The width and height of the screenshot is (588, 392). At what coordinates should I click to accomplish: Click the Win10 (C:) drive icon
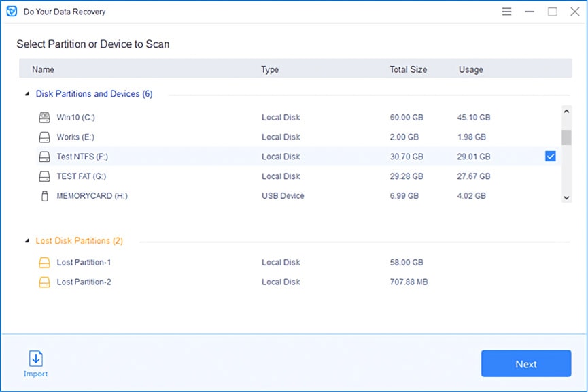(44, 118)
